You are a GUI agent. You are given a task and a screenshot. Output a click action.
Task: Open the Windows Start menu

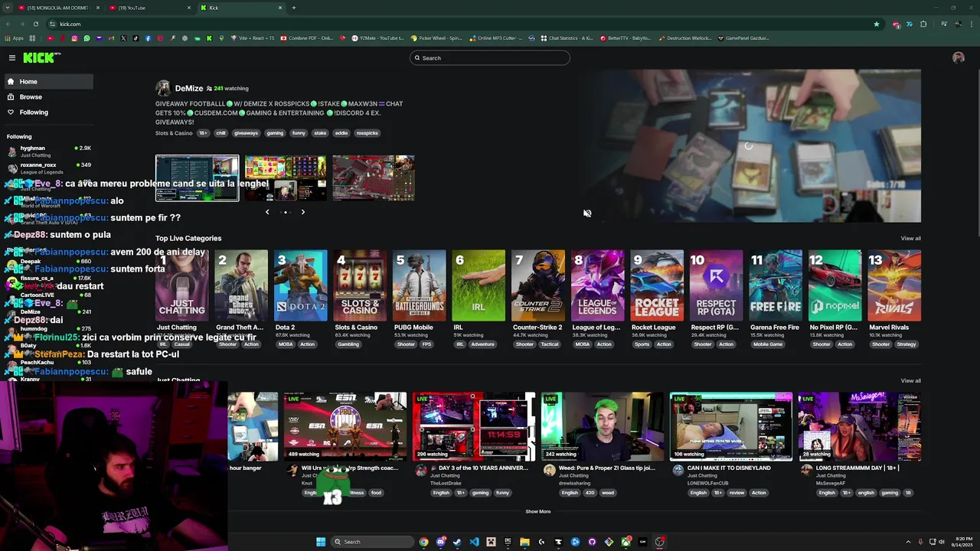pyautogui.click(x=321, y=542)
